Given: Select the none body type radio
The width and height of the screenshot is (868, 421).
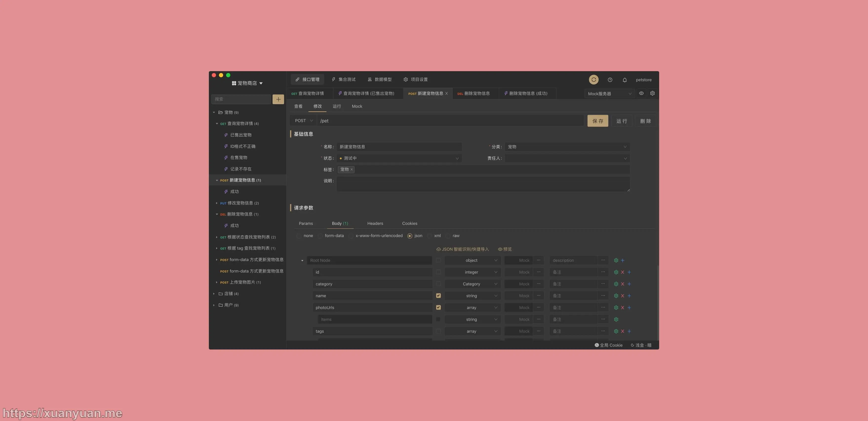Looking at the screenshot, I should (299, 236).
